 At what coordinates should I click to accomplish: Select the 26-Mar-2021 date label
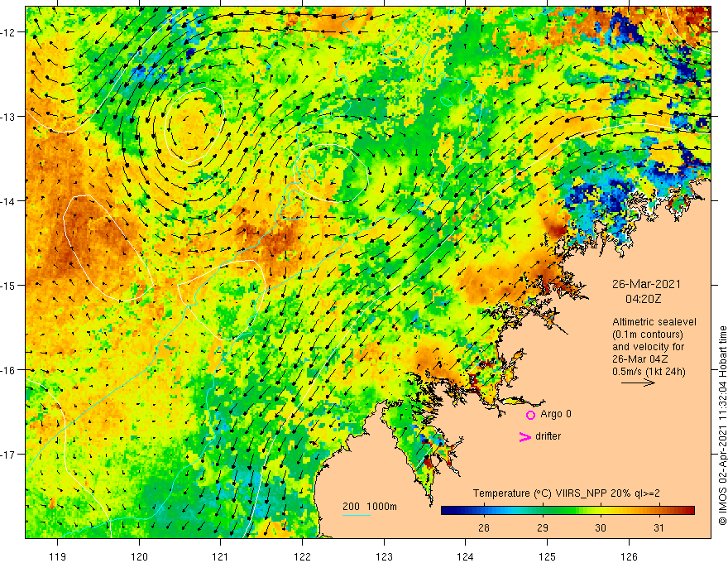(x=646, y=284)
